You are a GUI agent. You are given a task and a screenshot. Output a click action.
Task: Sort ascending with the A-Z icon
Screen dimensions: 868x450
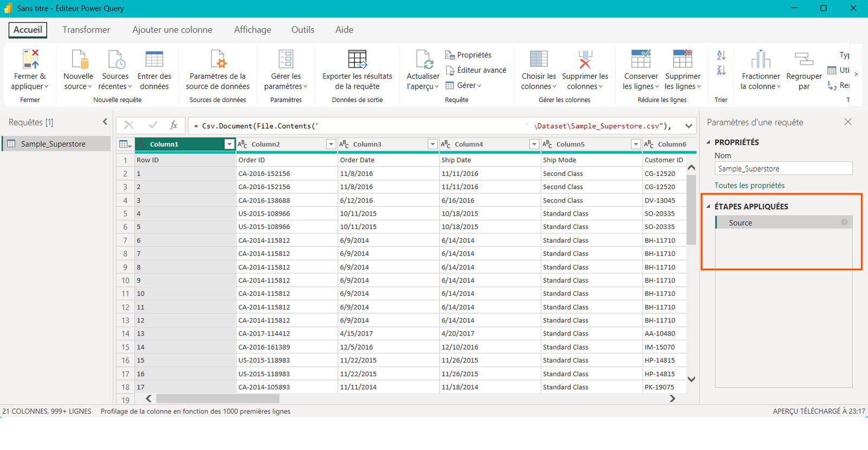point(721,55)
